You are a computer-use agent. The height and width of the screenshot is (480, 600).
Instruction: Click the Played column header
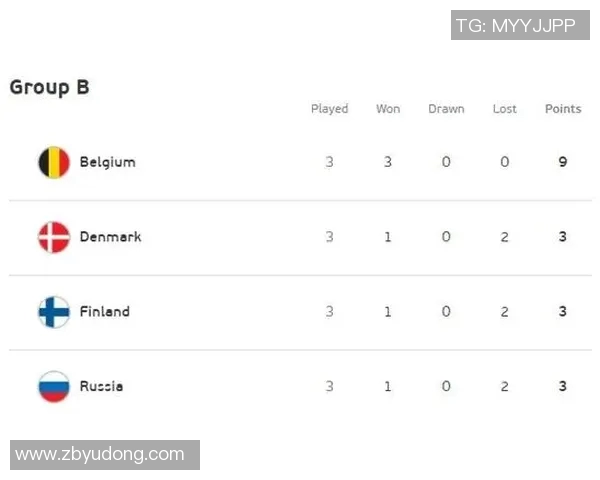pos(329,109)
